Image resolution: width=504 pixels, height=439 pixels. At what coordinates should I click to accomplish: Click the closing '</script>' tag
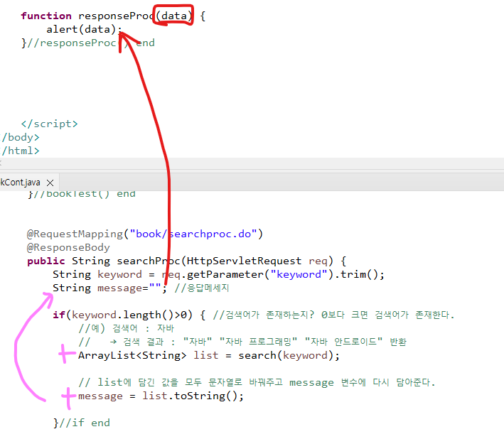50,124
